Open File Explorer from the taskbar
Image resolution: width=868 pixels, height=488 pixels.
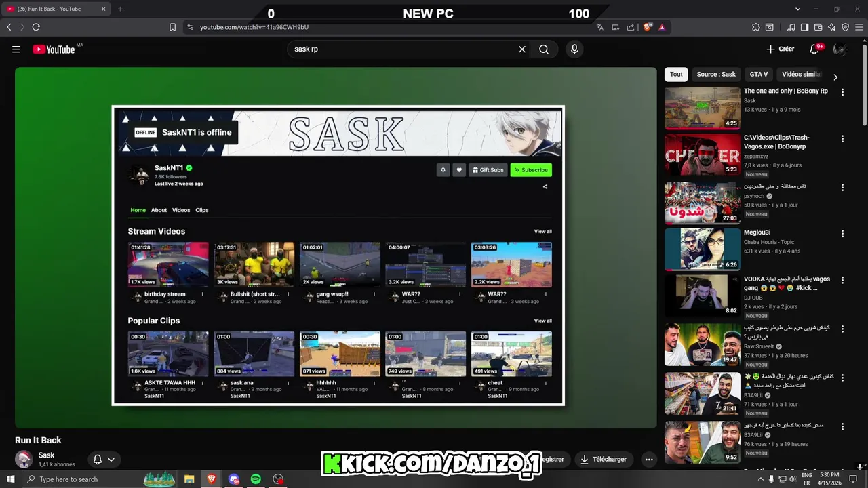(x=189, y=479)
